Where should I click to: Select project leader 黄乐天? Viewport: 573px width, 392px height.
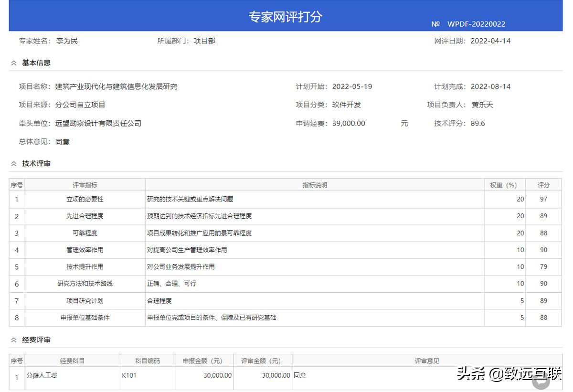point(482,105)
